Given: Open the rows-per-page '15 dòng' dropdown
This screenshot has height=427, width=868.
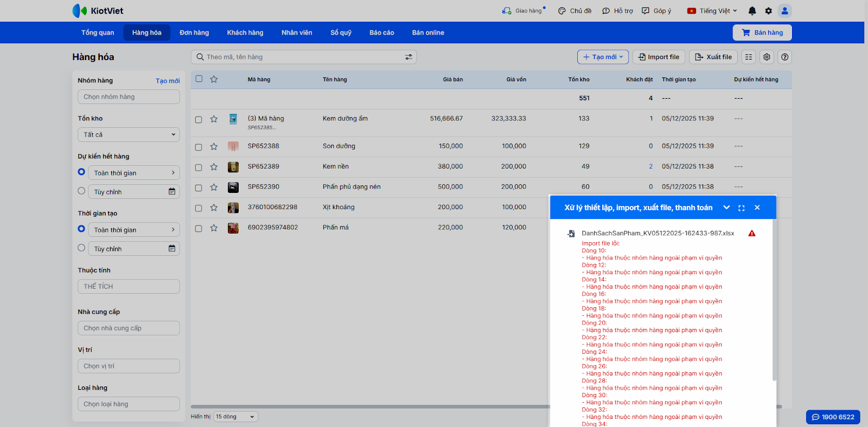Looking at the screenshot, I should (x=235, y=417).
